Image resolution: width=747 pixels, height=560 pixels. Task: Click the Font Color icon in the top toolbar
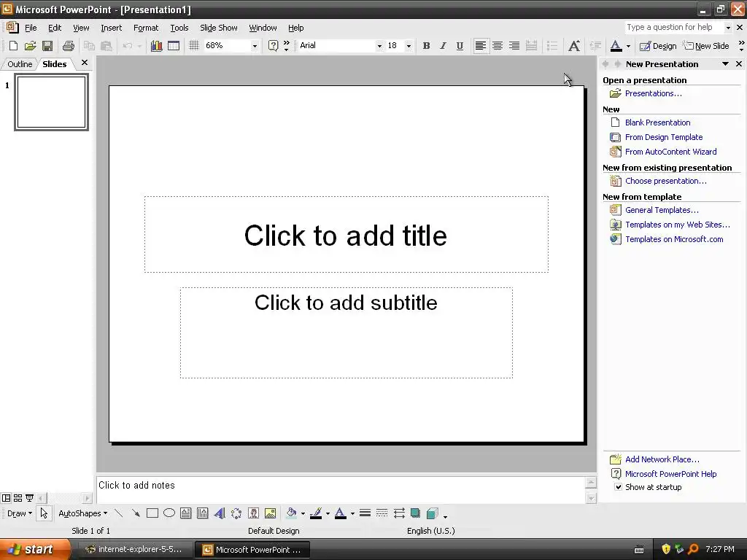616,46
